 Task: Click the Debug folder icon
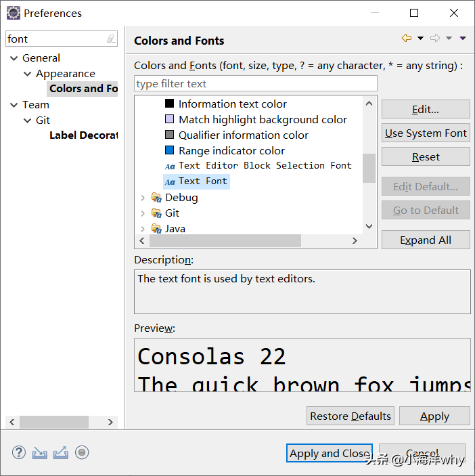[156, 198]
